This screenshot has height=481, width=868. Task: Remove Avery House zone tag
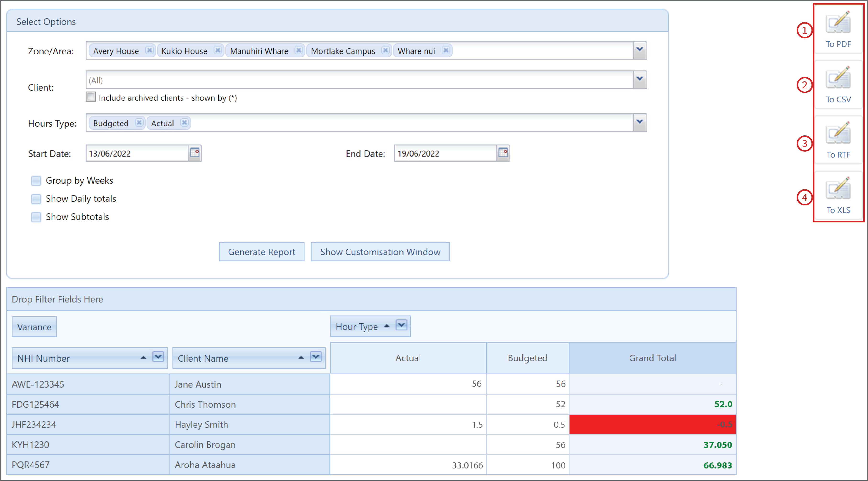point(149,50)
